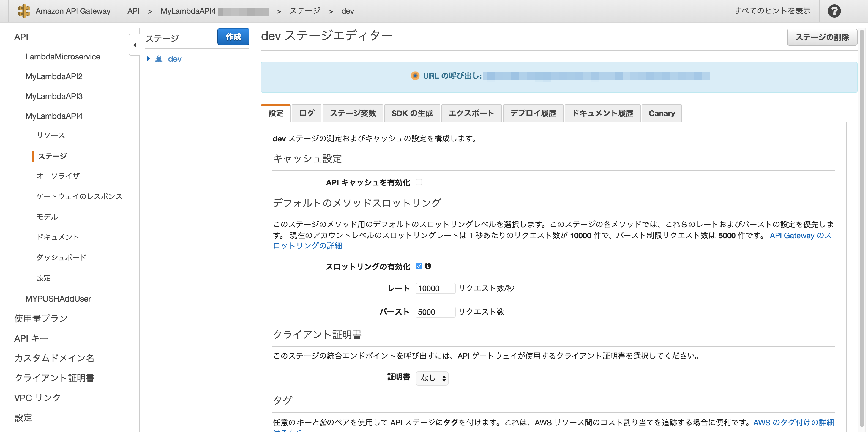Open the ステージ変数 tab
The width and height of the screenshot is (868, 432).
click(353, 113)
